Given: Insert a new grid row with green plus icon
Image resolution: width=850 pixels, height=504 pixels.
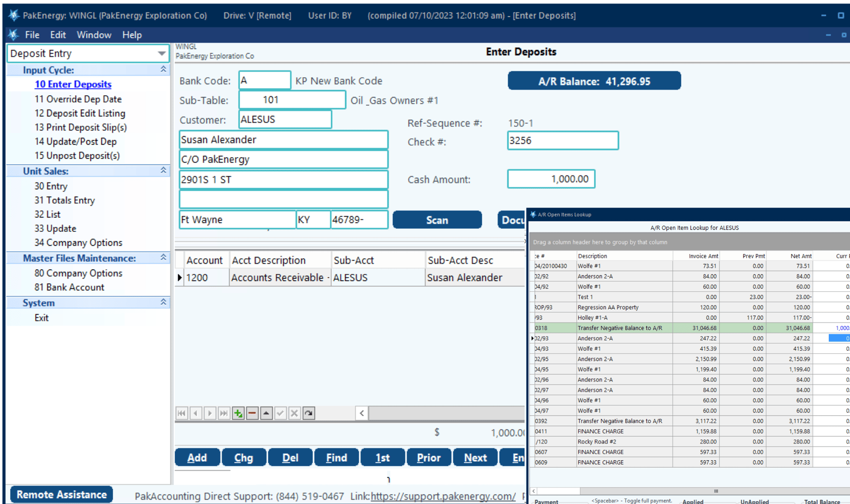Looking at the screenshot, I should point(237,413).
